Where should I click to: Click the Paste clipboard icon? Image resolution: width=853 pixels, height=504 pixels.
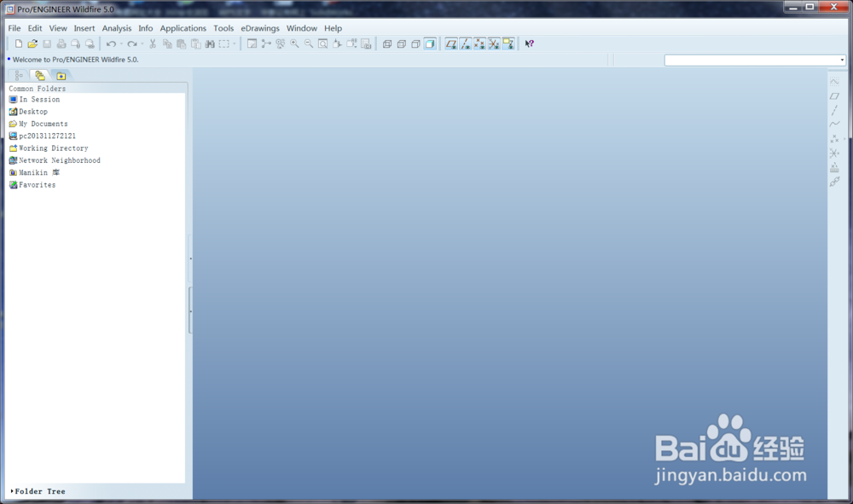click(x=181, y=44)
